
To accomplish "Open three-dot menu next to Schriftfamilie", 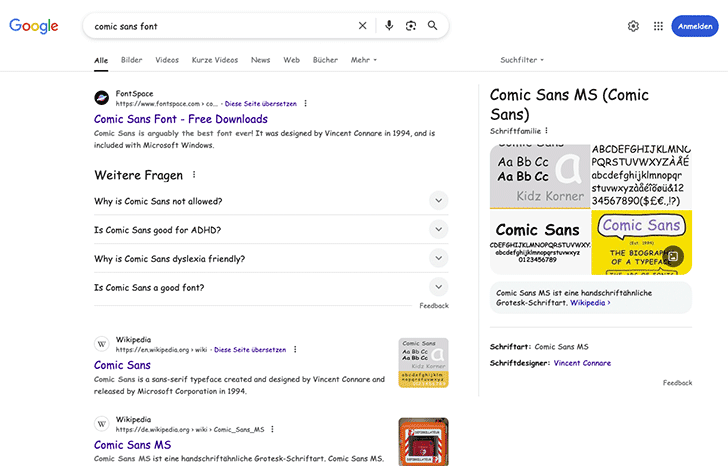I will [x=546, y=131].
